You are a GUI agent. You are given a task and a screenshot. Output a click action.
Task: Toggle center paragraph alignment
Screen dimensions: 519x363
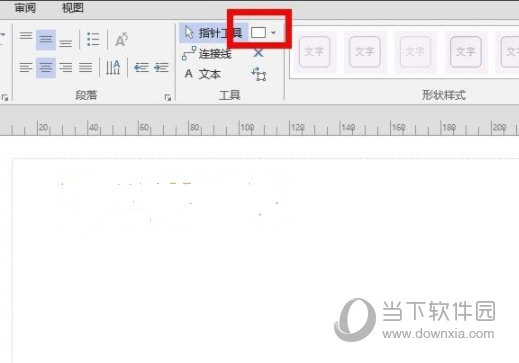pyautogui.click(x=46, y=68)
